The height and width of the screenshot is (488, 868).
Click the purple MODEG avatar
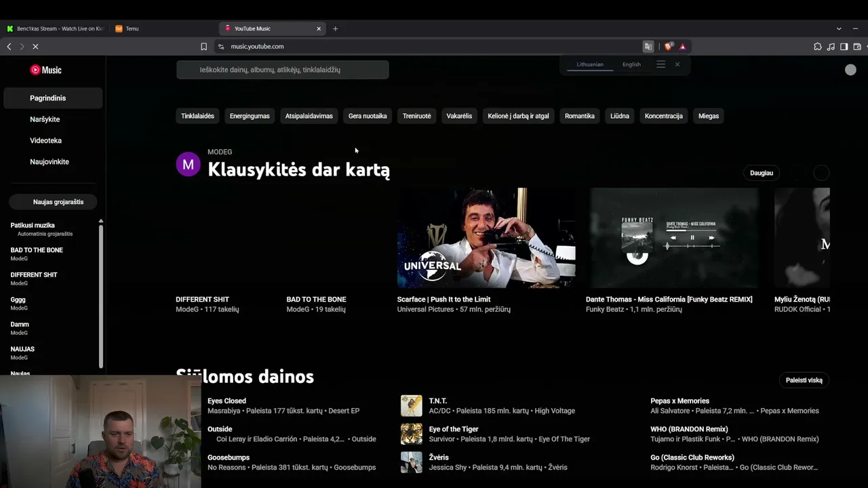click(x=188, y=164)
